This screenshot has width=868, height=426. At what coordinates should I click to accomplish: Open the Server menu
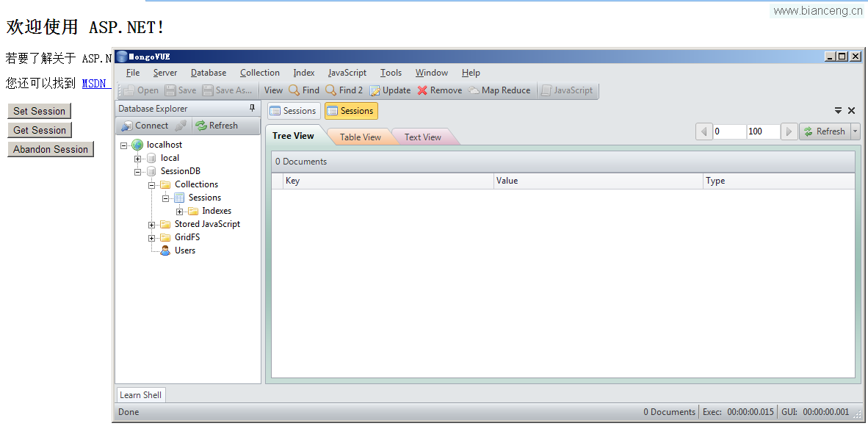coord(165,73)
